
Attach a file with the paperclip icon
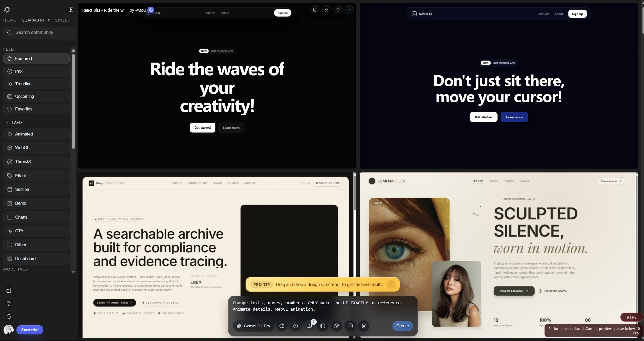336,326
